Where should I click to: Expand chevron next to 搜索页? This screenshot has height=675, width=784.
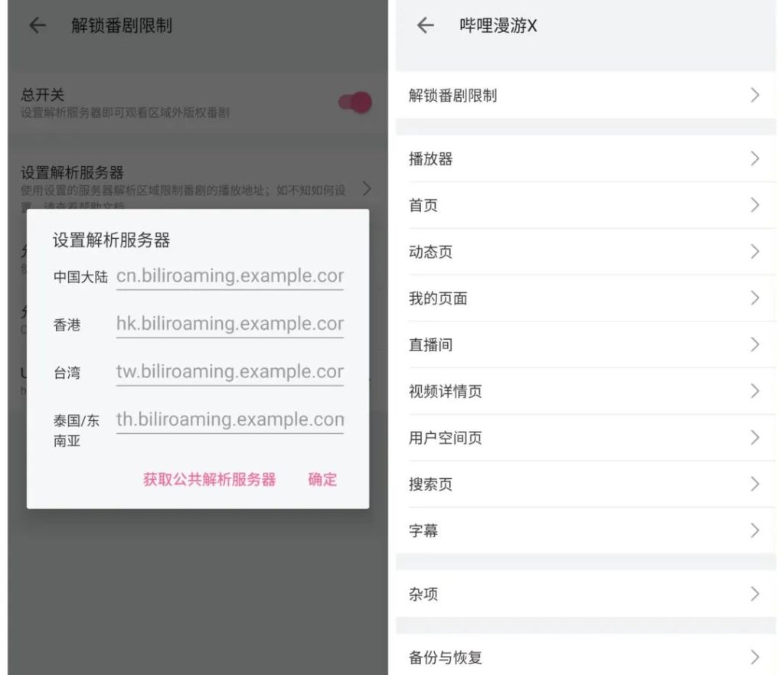[755, 484]
